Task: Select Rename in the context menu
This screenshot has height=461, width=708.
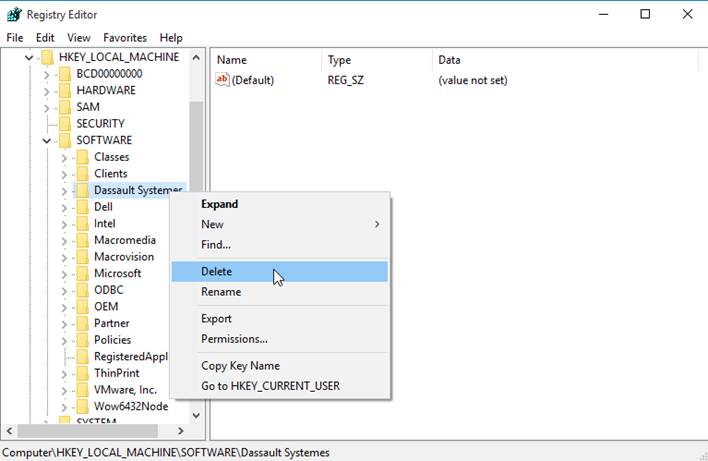Action: click(x=279, y=292)
